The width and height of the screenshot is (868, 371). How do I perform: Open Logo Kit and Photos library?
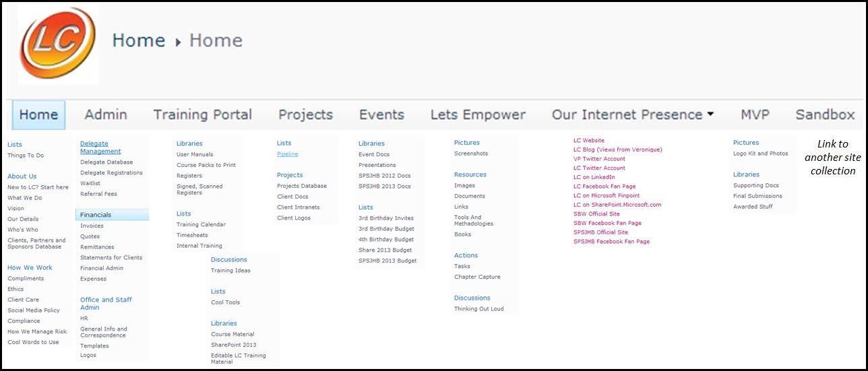click(760, 154)
